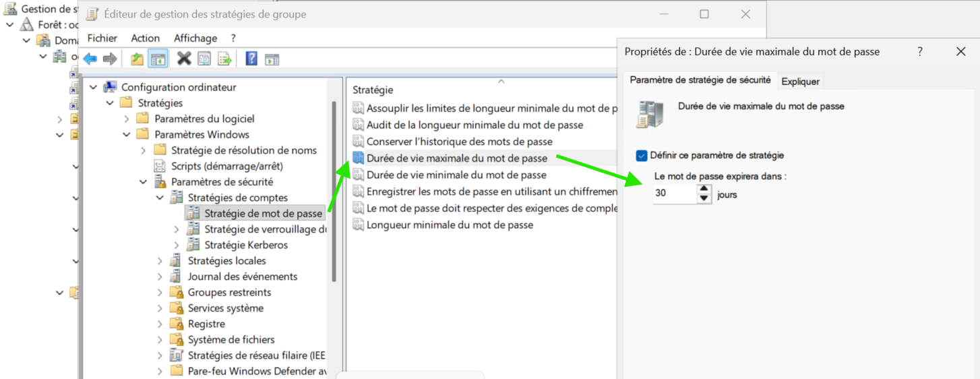Click the Delete X toolbar icon
This screenshot has width=980, height=379.
184,59
